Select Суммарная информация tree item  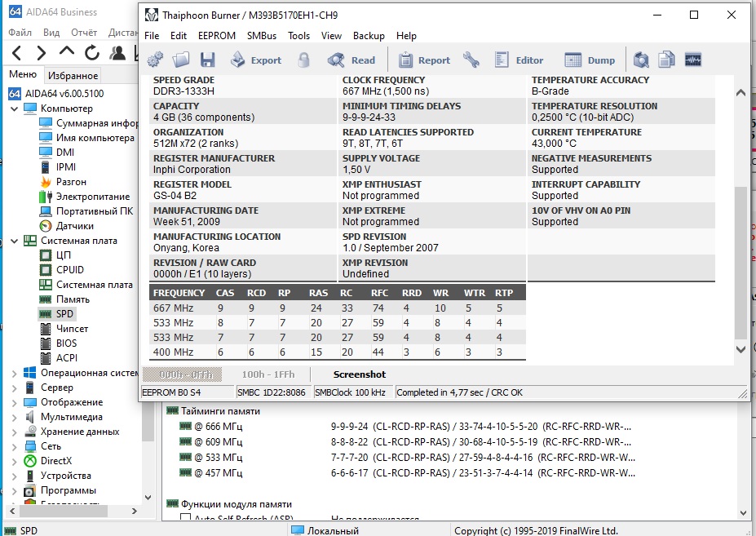(x=89, y=123)
